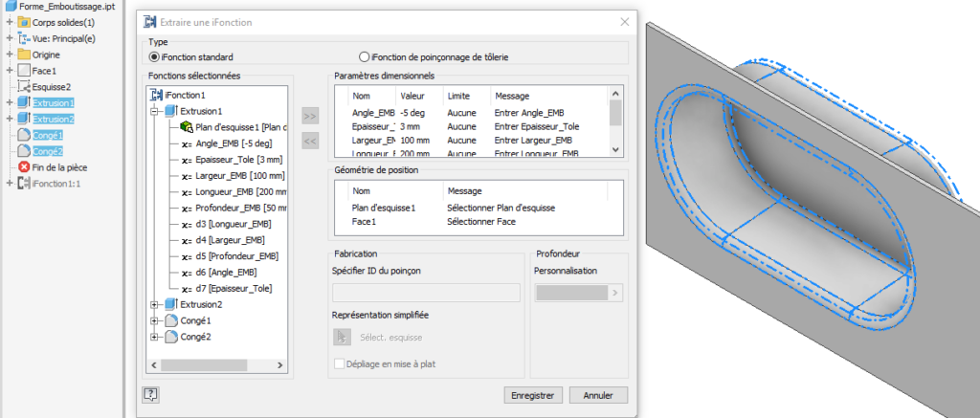Click the tree's scroll right arrow

click(x=280, y=365)
